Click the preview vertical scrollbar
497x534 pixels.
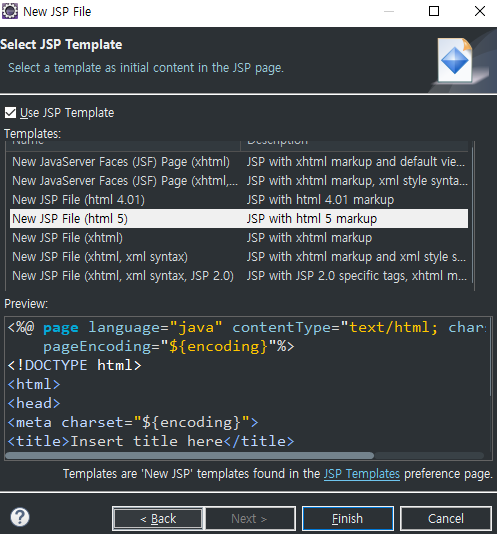click(490, 358)
